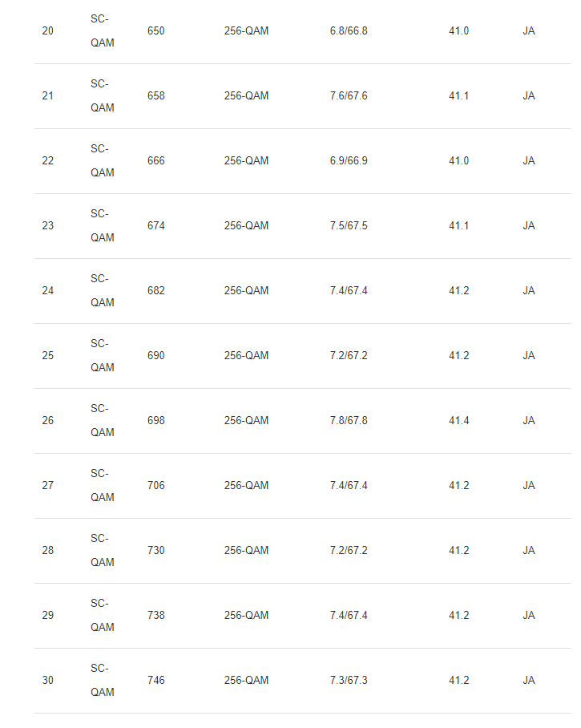Click power reading 6.9/66.9
581x728 pixels.
click(349, 161)
